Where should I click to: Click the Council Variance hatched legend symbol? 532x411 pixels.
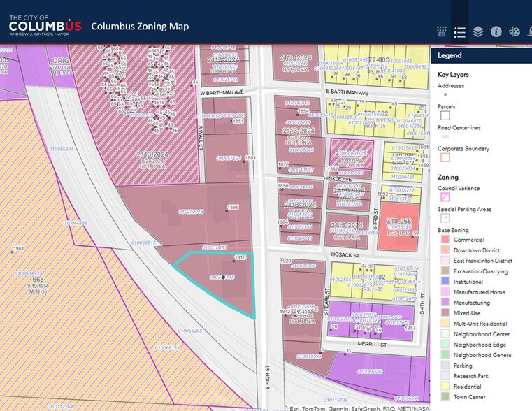coord(445,197)
